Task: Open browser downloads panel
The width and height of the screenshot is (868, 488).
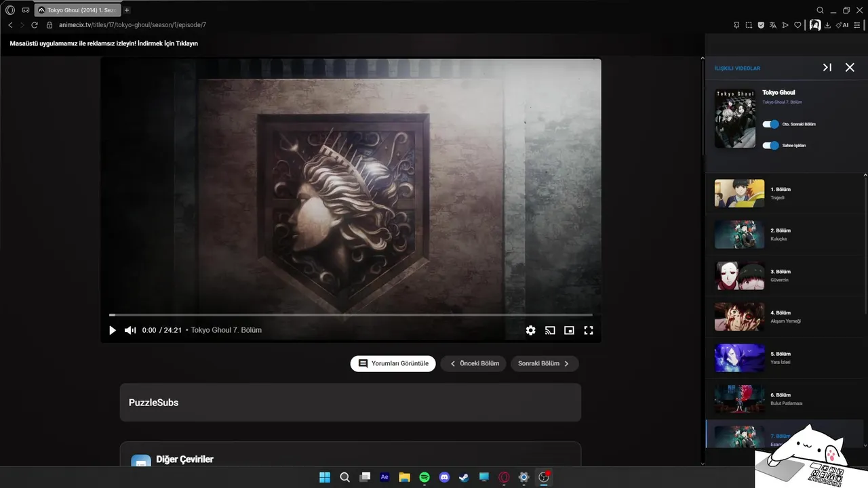Action: tap(828, 25)
